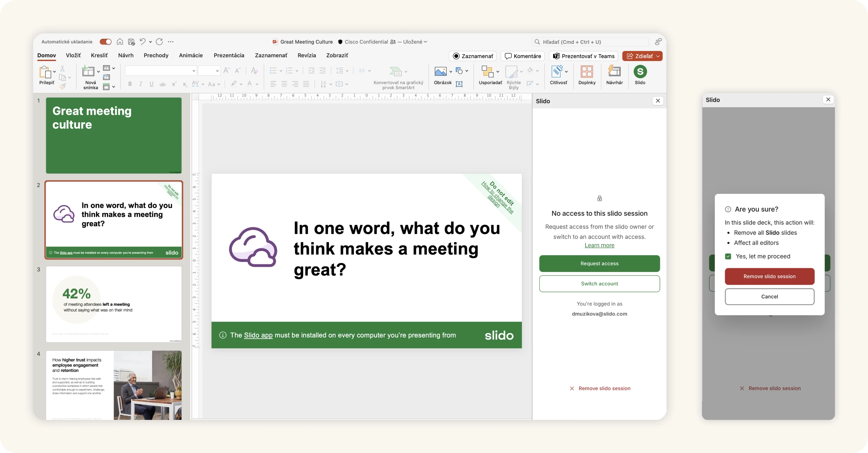Viewport: 868px width, 453px height.
Task: Click the cut scissors icon
Action: click(62, 68)
